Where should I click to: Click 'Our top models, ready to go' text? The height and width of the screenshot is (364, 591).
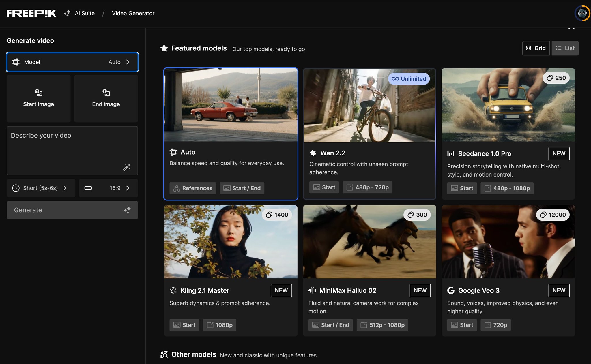[269, 49]
